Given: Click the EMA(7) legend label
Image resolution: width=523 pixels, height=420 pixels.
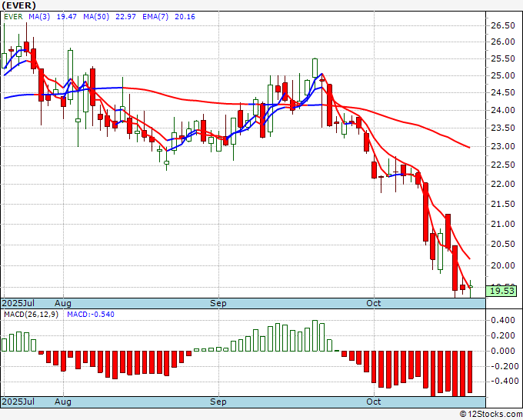Looking at the screenshot, I should tap(155, 17).
